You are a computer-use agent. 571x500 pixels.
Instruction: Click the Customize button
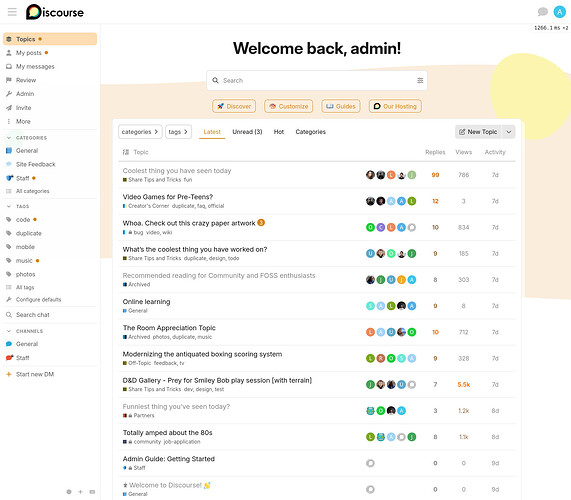pos(288,106)
